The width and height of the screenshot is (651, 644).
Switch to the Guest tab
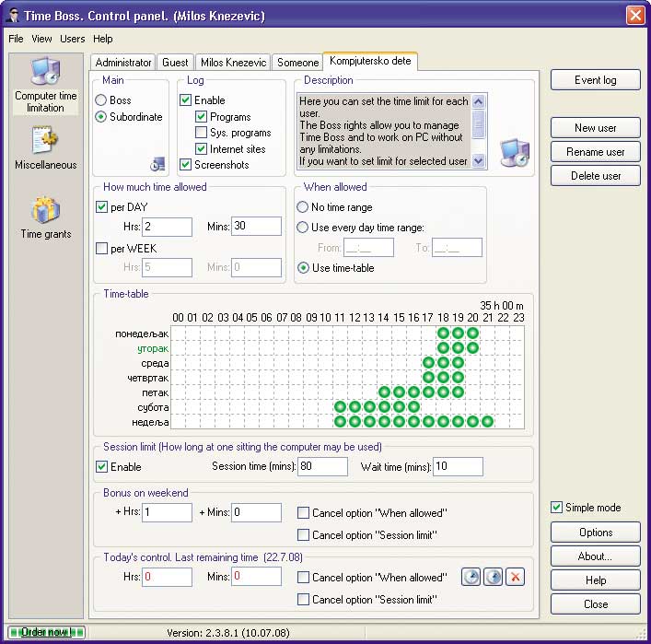coord(175,63)
